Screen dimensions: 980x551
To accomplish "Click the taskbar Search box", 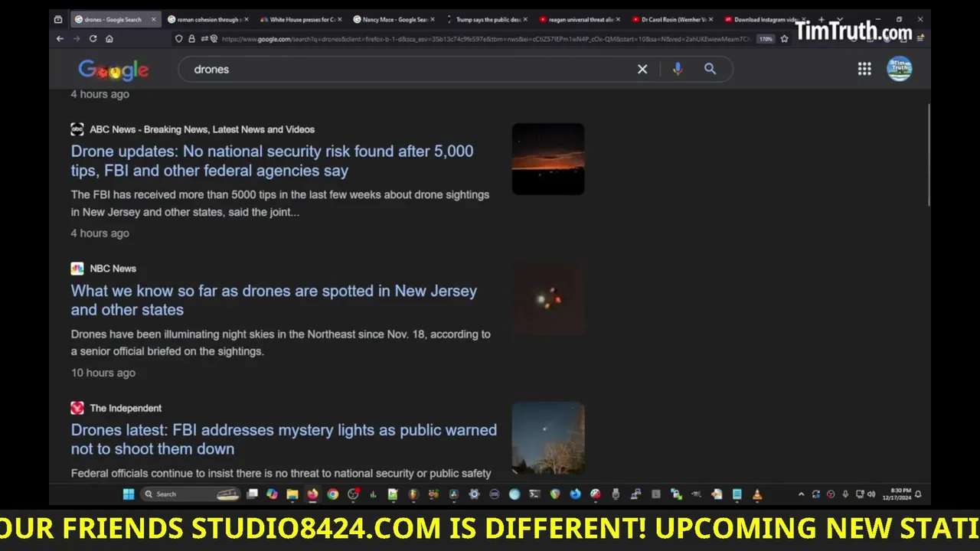I will click(x=190, y=494).
